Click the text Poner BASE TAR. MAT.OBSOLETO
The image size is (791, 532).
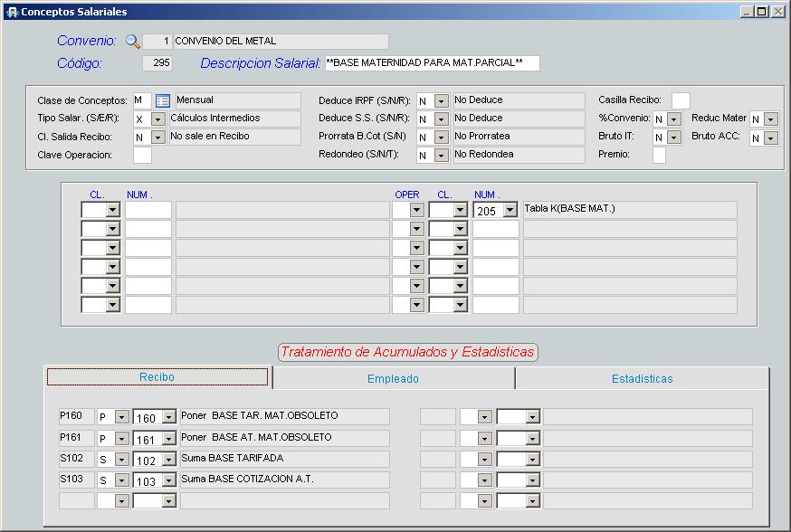[x=260, y=415]
